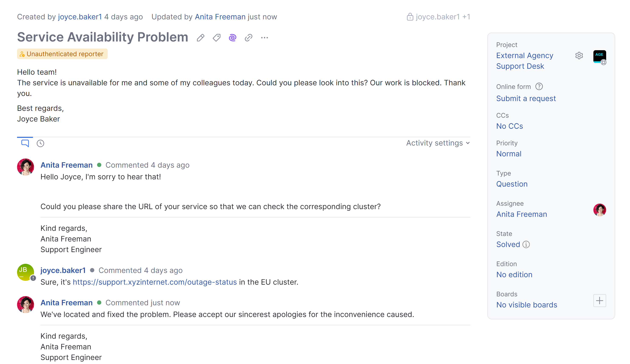
Task: Open project settings via the gear icon
Action: (579, 56)
